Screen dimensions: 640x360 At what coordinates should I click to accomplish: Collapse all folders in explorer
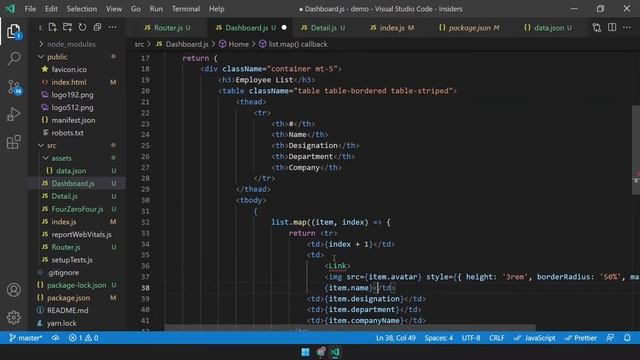pyautogui.click(x=97, y=27)
